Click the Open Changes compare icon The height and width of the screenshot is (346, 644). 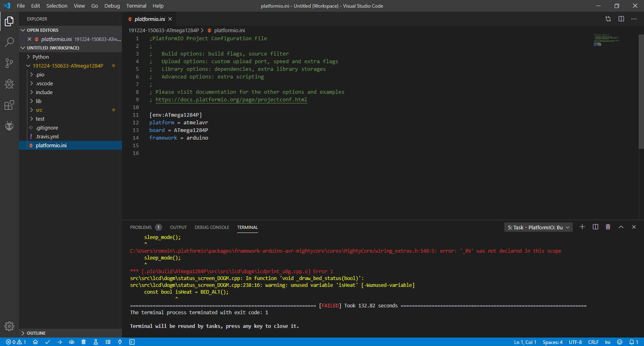tap(608, 19)
